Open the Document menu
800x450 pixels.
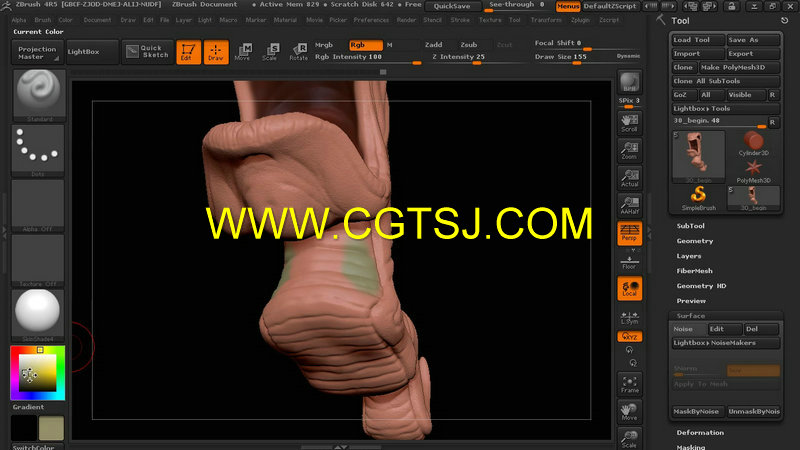[x=97, y=20]
